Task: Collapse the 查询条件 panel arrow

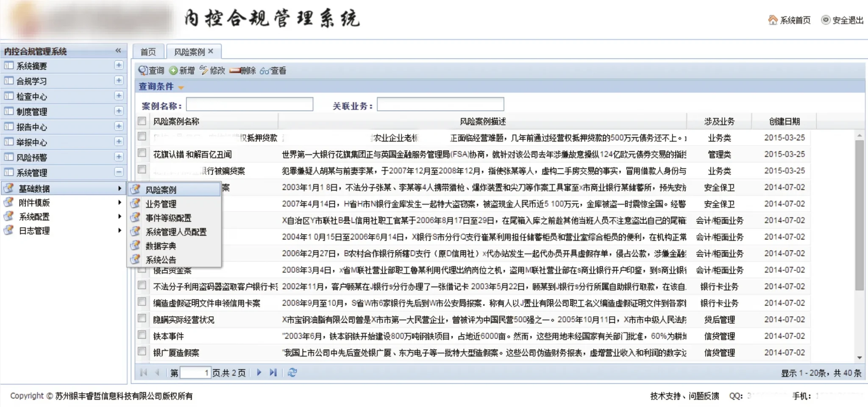Action: pos(181,87)
